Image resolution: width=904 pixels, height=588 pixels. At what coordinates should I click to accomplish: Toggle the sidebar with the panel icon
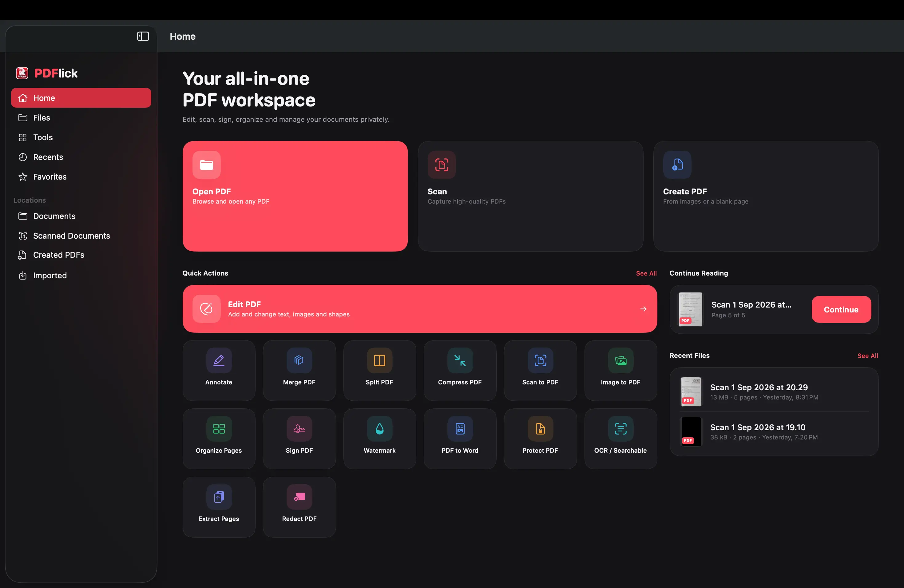(143, 37)
